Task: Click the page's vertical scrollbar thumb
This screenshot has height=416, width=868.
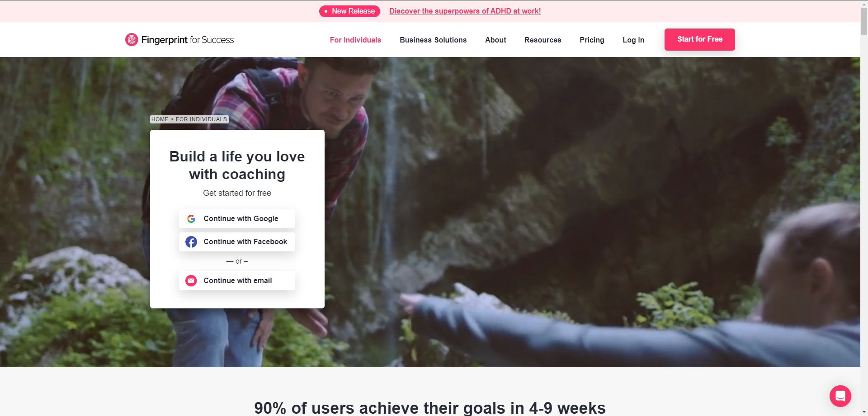Action: [864, 21]
